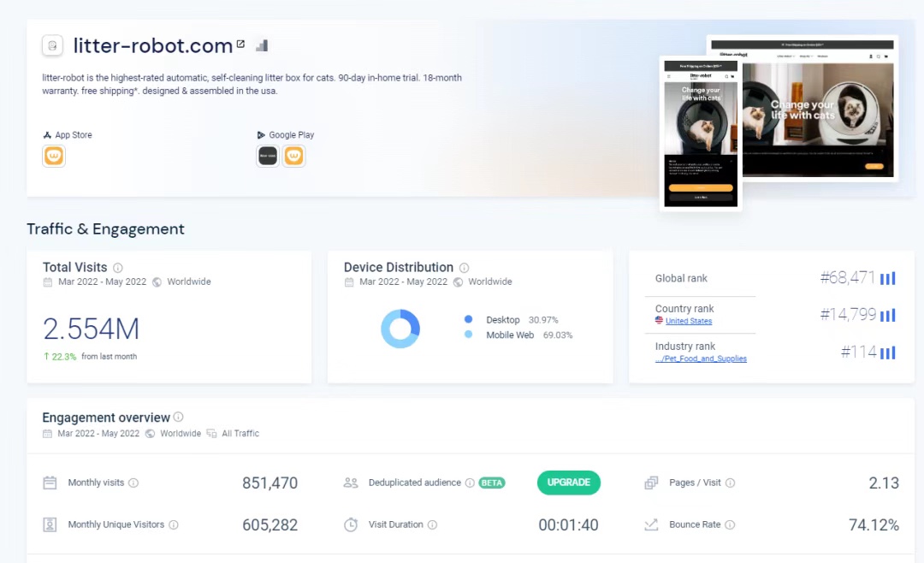Image resolution: width=924 pixels, height=563 pixels.
Task: Click the info icon next to Total Visits
Action: 118,268
